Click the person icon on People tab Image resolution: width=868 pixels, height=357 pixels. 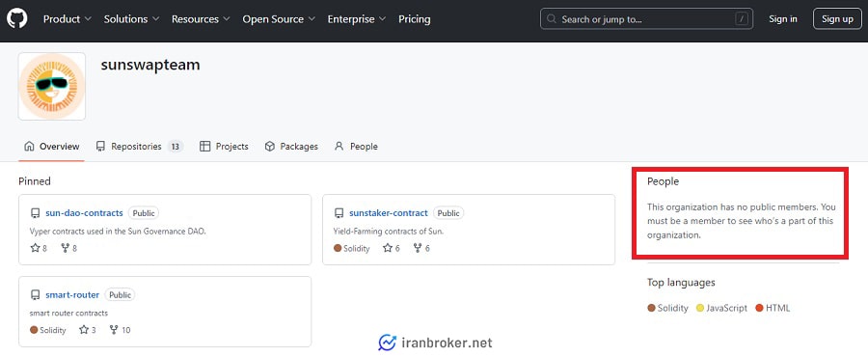click(x=339, y=147)
